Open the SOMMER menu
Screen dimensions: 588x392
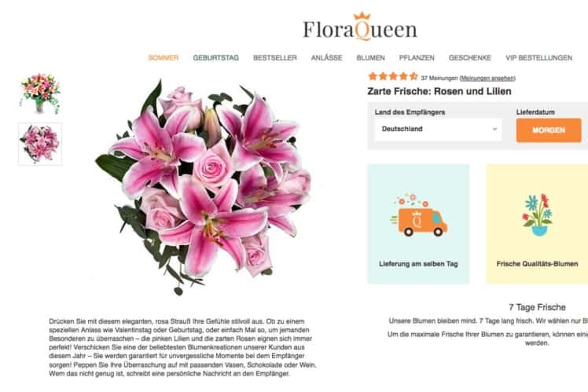(164, 57)
